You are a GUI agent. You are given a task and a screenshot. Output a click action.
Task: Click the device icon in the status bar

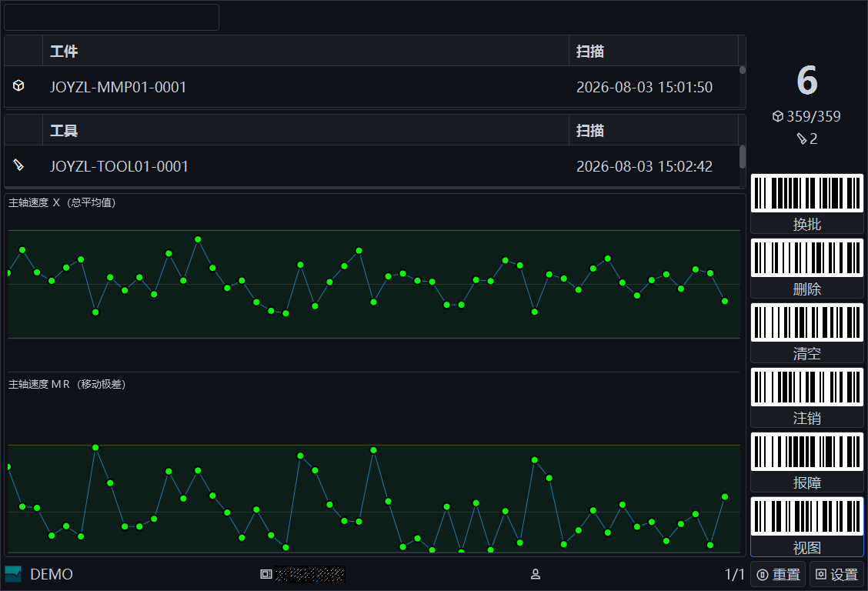click(x=266, y=574)
